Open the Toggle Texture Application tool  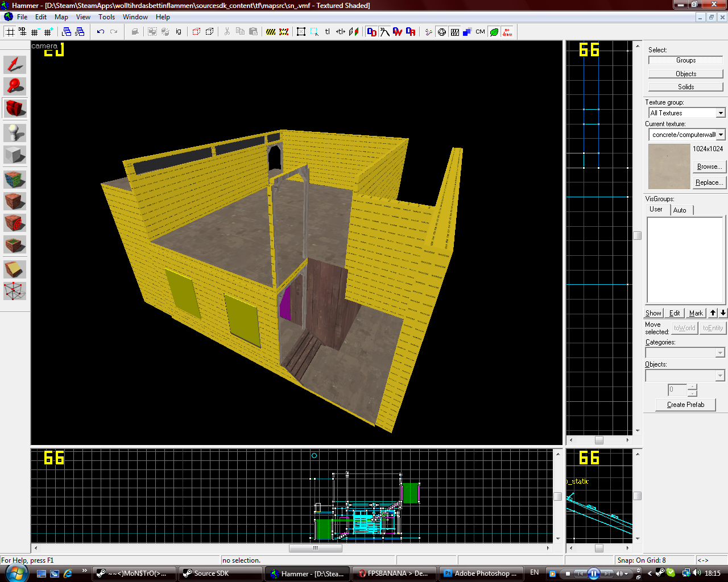click(x=15, y=180)
